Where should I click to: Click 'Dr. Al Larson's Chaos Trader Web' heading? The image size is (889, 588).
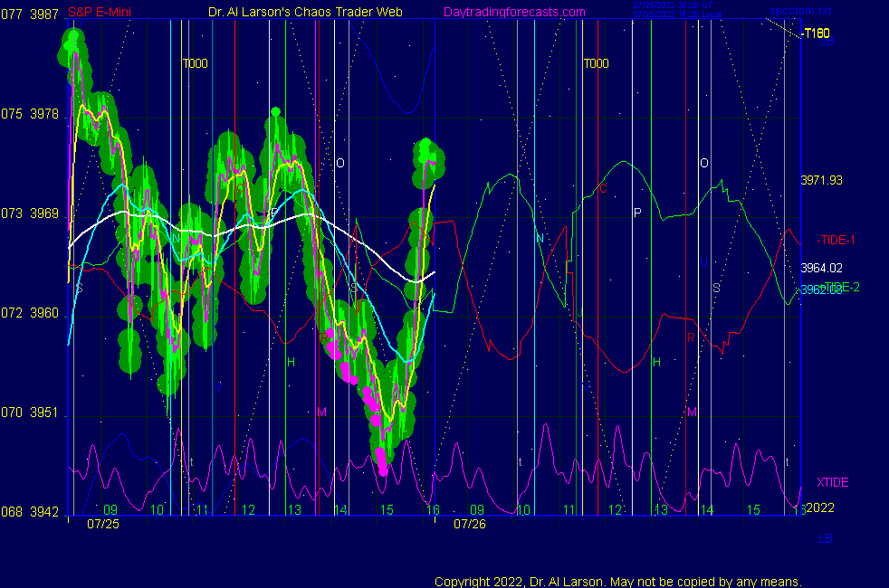pyautogui.click(x=305, y=12)
